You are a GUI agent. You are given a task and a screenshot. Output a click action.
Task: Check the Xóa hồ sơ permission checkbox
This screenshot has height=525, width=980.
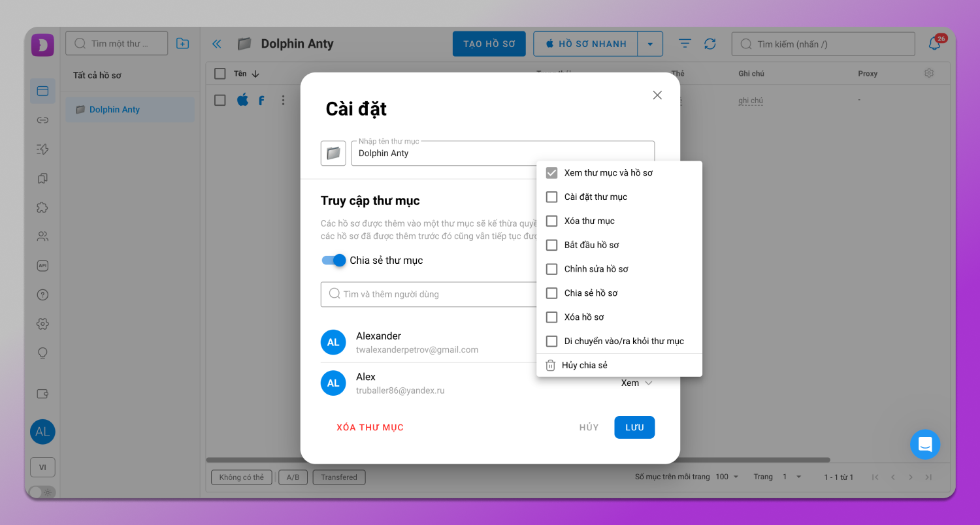point(551,317)
